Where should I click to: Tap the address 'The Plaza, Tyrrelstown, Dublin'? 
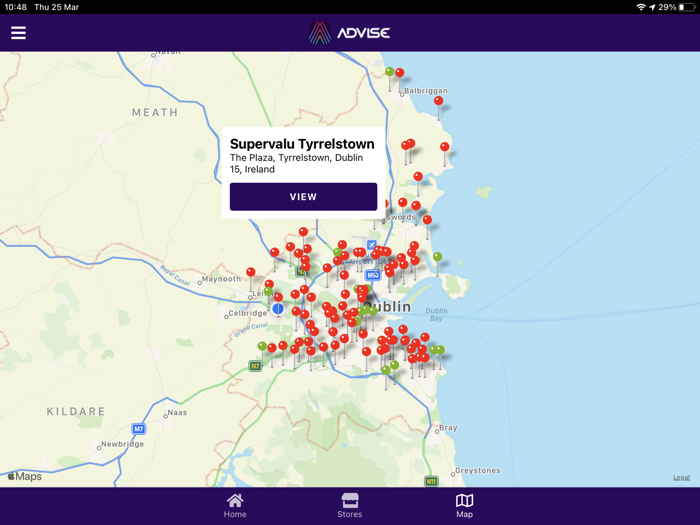pyautogui.click(x=296, y=158)
